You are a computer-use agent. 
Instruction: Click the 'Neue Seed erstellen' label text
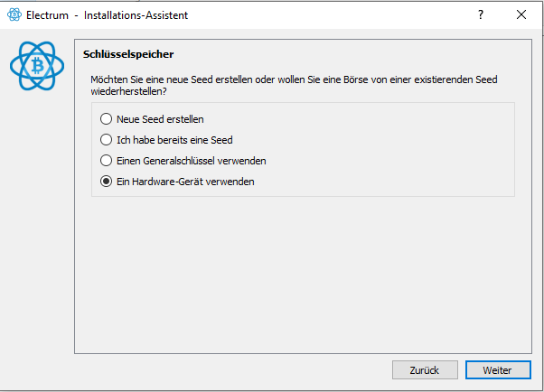coord(160,119)
